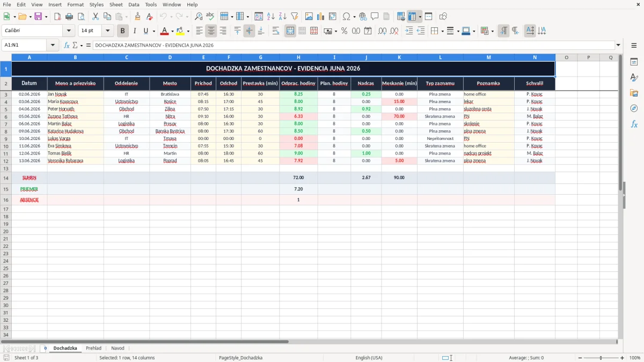Open the 14 pt font size dropdown

point(107,31)
